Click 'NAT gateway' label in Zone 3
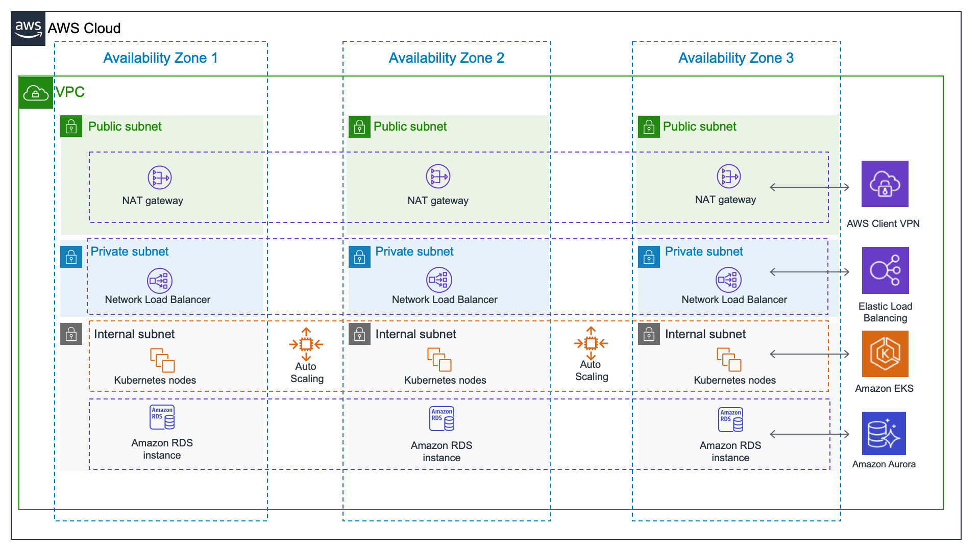 [726, 199]
